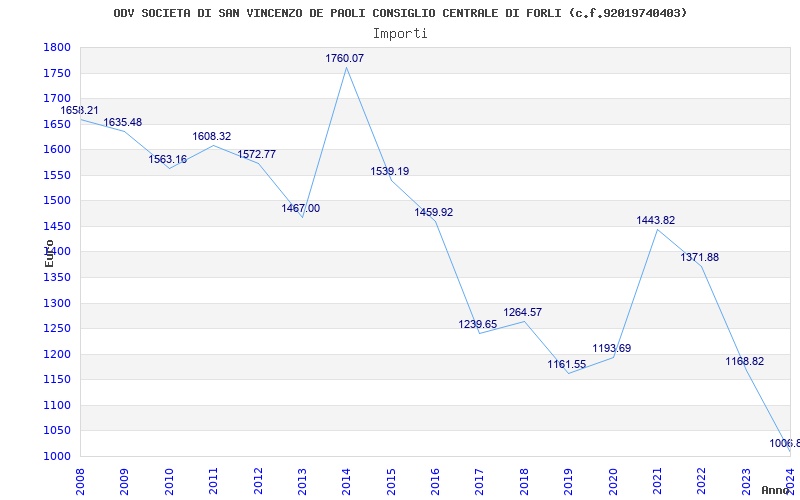Click the 1100 y-axis value
This screenshot has height=500, width=800.
(x=57, y=405)
